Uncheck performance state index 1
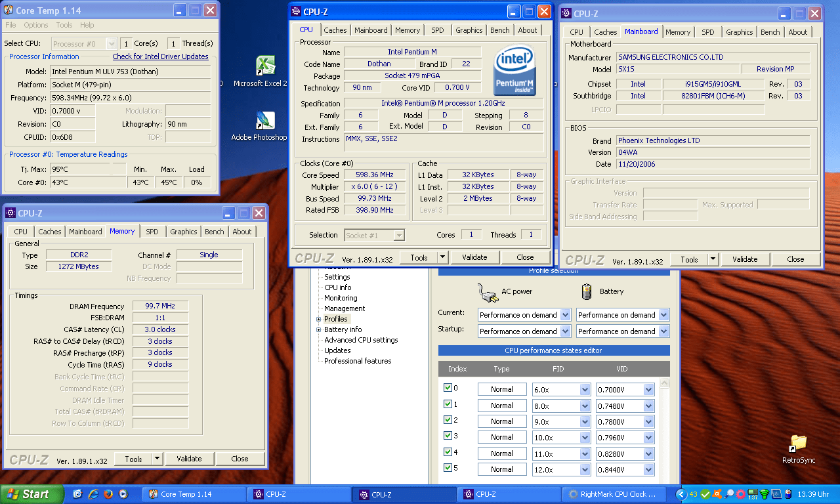Screen dimensions: 840x504 pos(448,404)
